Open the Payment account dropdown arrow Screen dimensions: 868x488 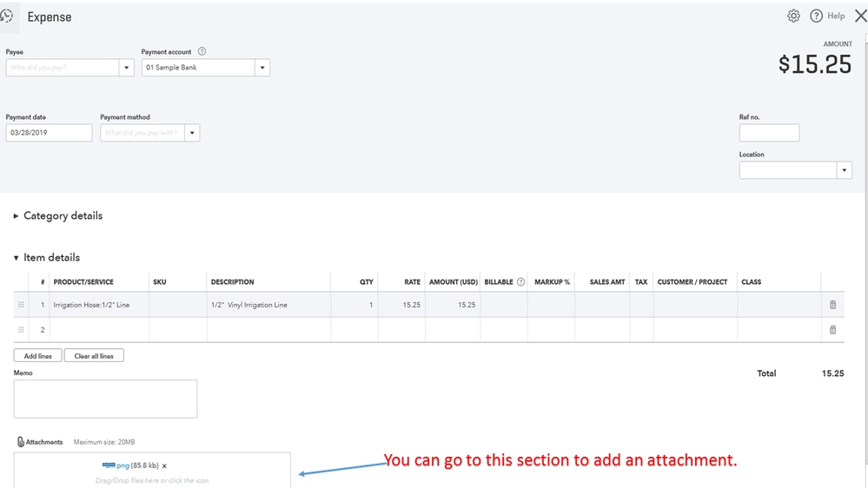262,68
